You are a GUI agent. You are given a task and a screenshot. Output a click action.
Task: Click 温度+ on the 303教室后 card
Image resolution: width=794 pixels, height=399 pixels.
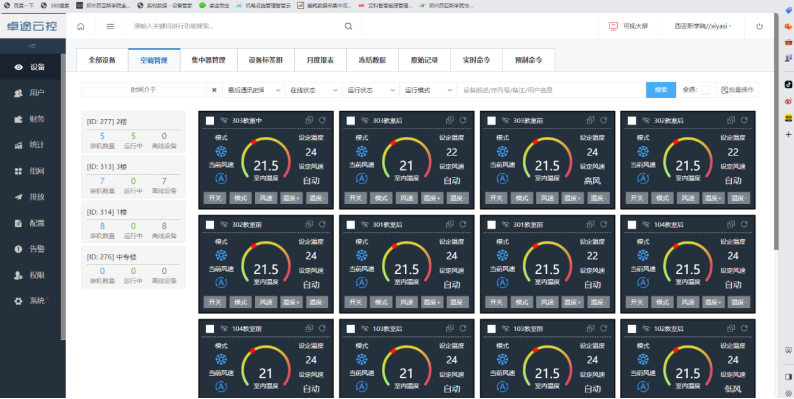tap(432, 198)
